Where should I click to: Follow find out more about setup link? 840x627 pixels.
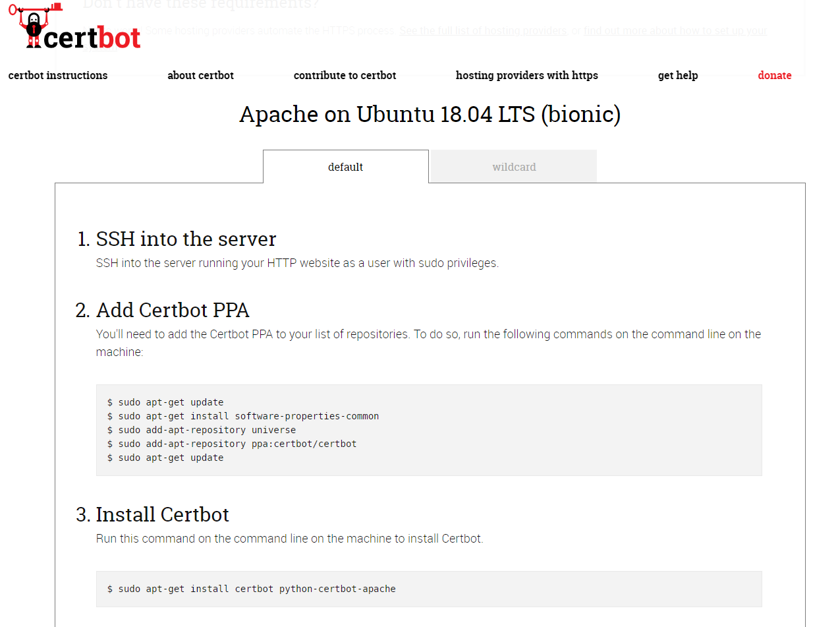[x=675, y=31]
